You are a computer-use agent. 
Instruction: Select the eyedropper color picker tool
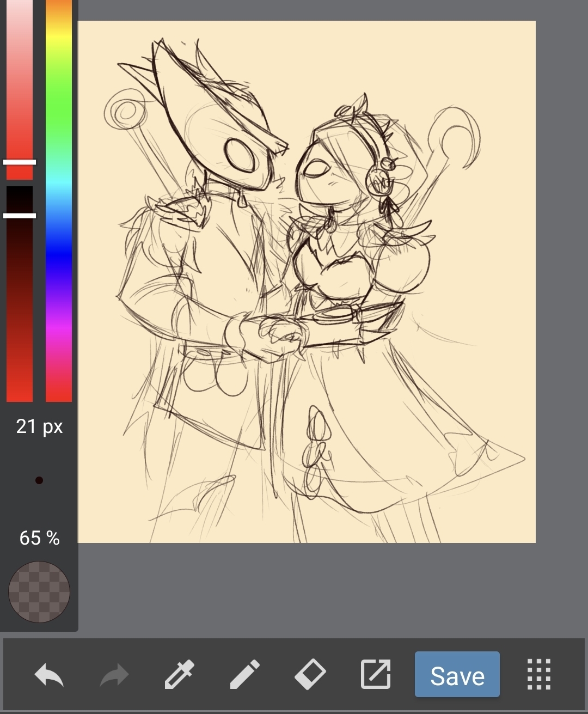[179, 675]
